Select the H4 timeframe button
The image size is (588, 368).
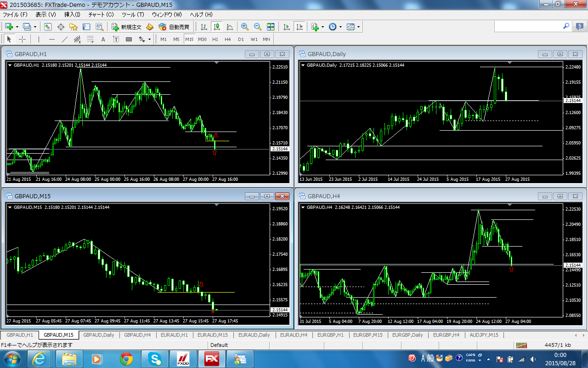(228, 40)
